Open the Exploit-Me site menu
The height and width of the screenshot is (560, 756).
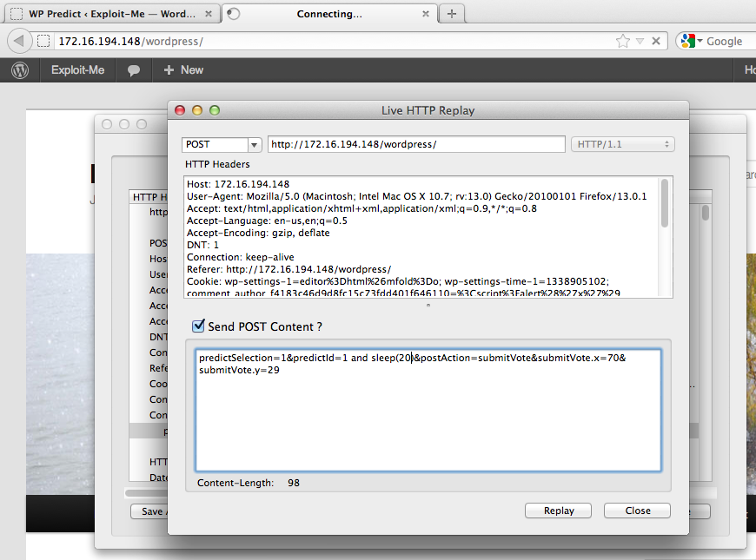[x=77, y=70]
